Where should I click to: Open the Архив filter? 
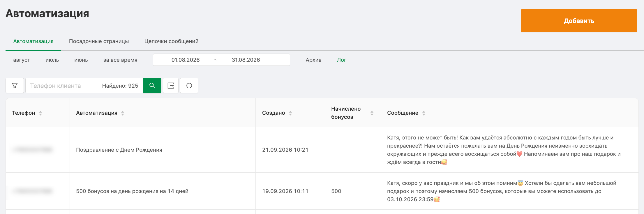coord(313,60)
